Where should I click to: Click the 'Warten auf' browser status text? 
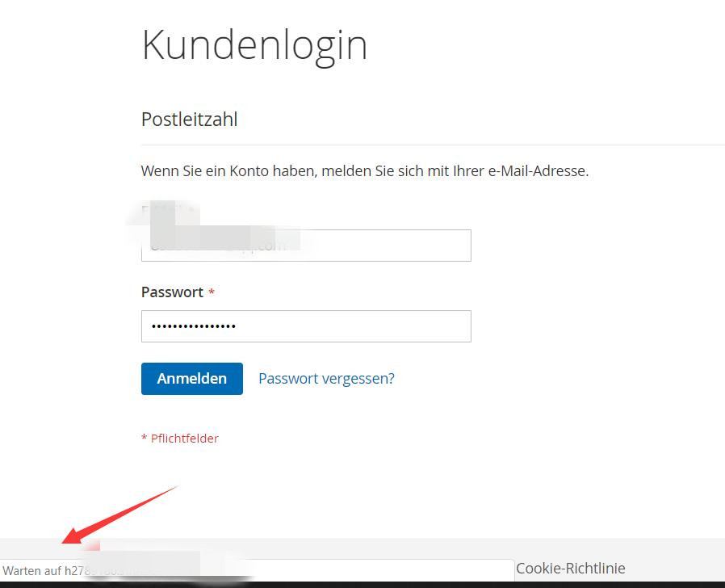32,571
